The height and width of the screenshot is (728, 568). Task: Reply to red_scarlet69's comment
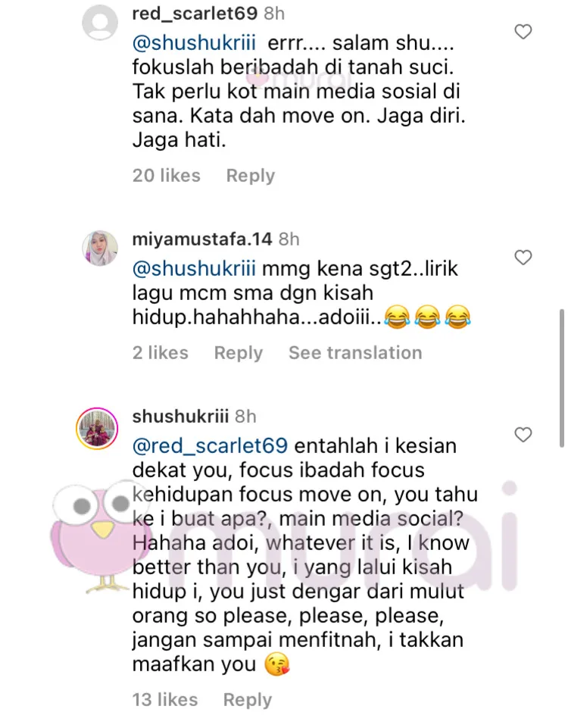(x=250, y=176)
